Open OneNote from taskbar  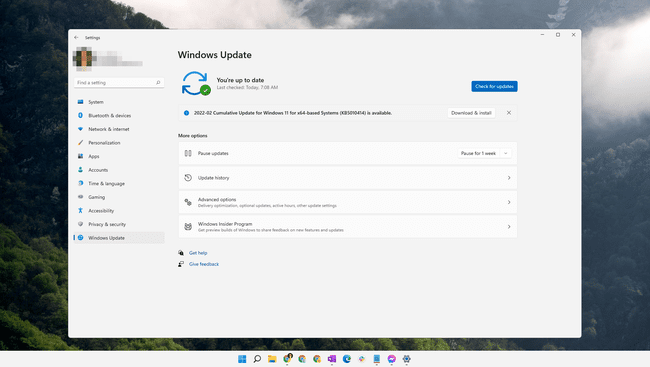332,359
